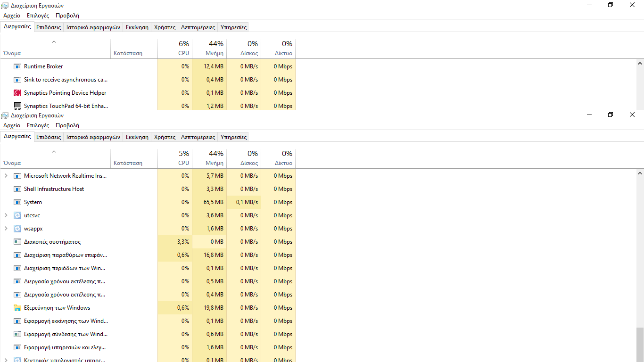Switch to Επιδόσεις tab in 5% CPU Task Manager
Viewport: 644px width, 362px height.
(49, 137)
